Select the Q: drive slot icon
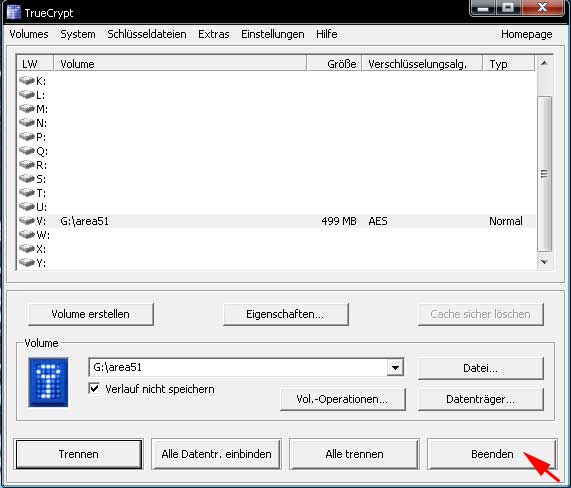This screenshot has width=571, height=488. (27, 150)
